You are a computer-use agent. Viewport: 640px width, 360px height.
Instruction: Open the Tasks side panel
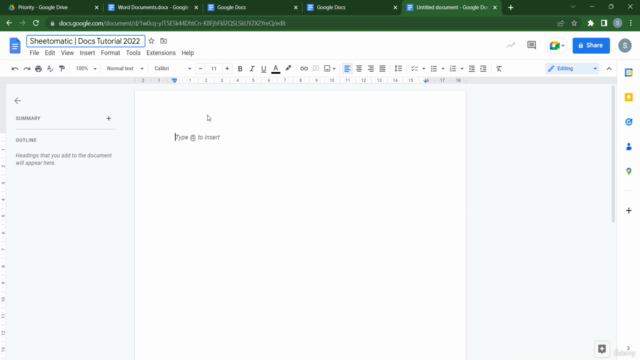[x=629, y=122]
